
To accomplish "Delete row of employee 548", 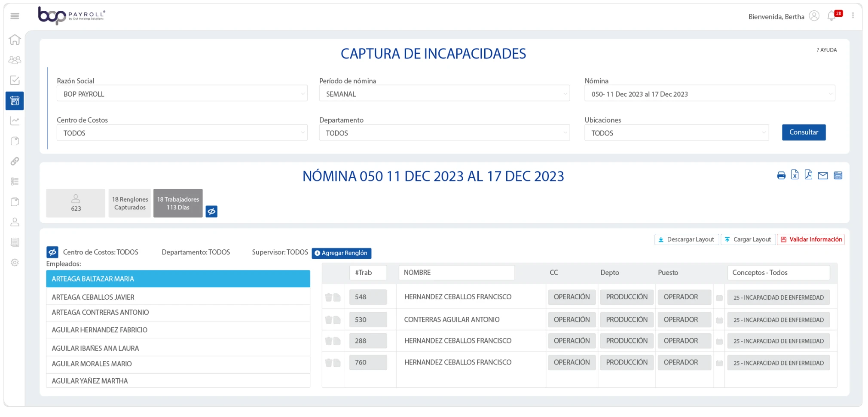I will click(x=329, y=297).
